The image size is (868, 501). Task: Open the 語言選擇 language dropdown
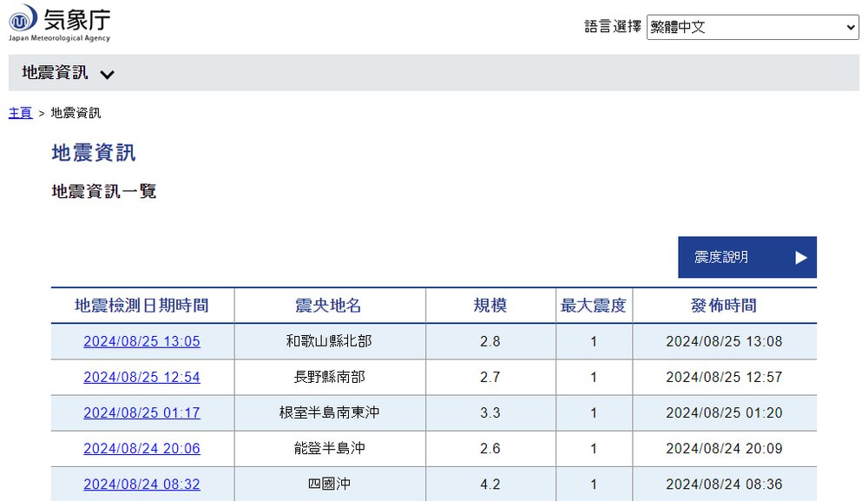click(x=752, y=27)
